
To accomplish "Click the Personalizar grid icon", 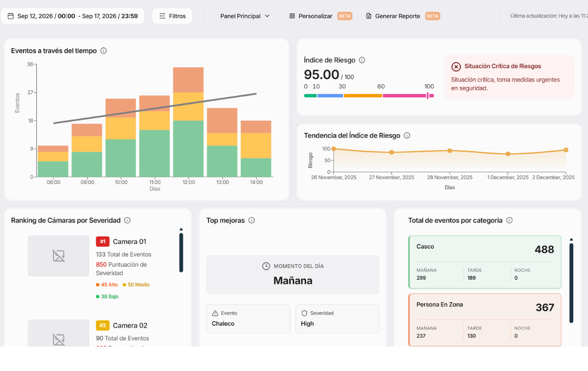I will point(292,16).
